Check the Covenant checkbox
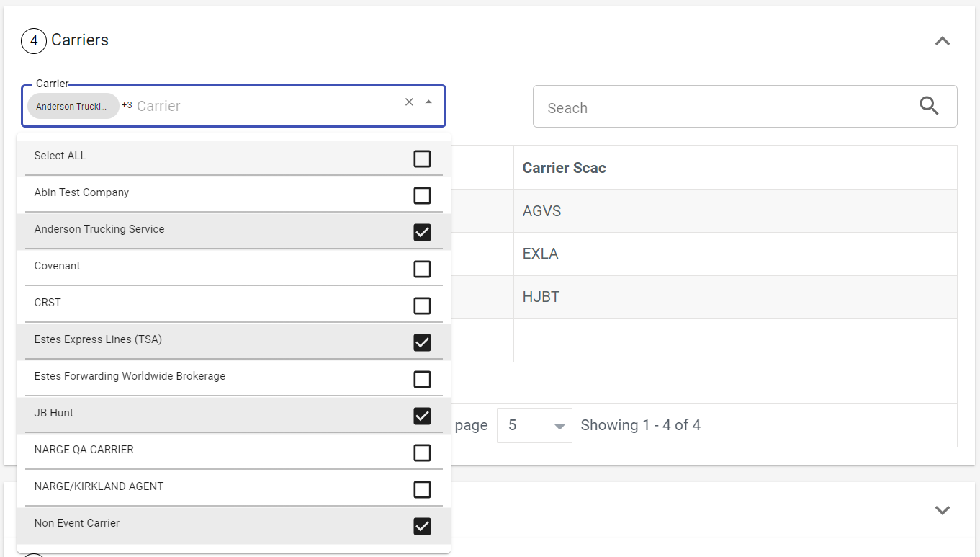 pos(422,269)
